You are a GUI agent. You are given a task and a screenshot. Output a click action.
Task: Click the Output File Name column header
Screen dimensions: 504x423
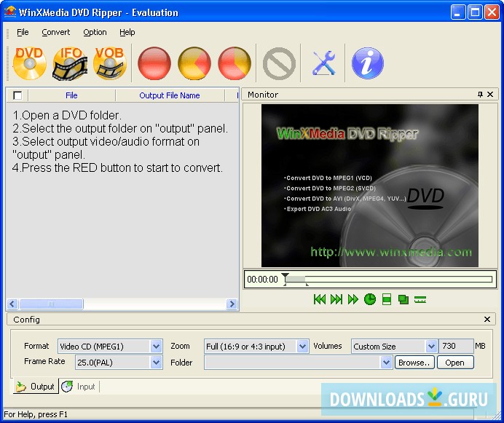coord(170,95)
